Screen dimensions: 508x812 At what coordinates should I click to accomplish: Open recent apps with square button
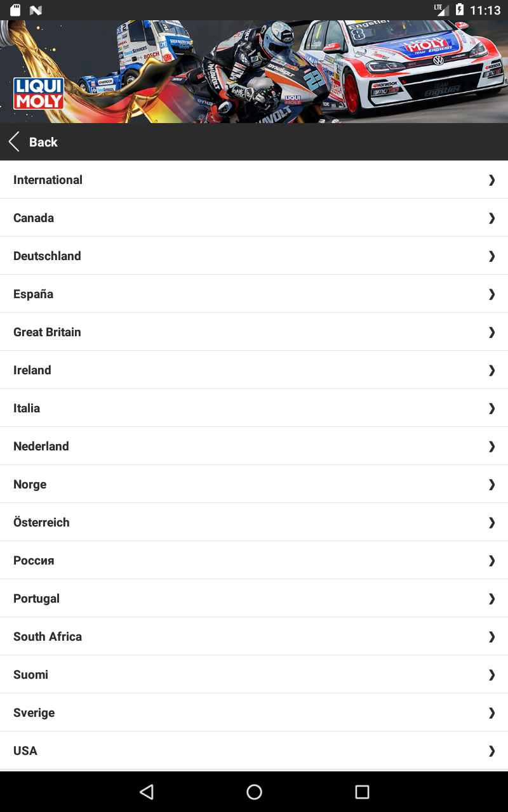coord(362,792)
